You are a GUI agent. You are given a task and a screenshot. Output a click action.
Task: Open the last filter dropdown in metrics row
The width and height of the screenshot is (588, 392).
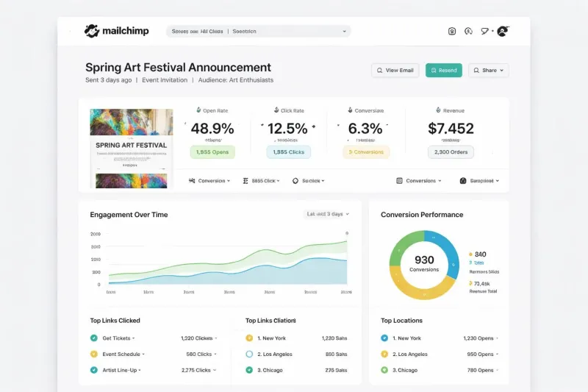479,181
